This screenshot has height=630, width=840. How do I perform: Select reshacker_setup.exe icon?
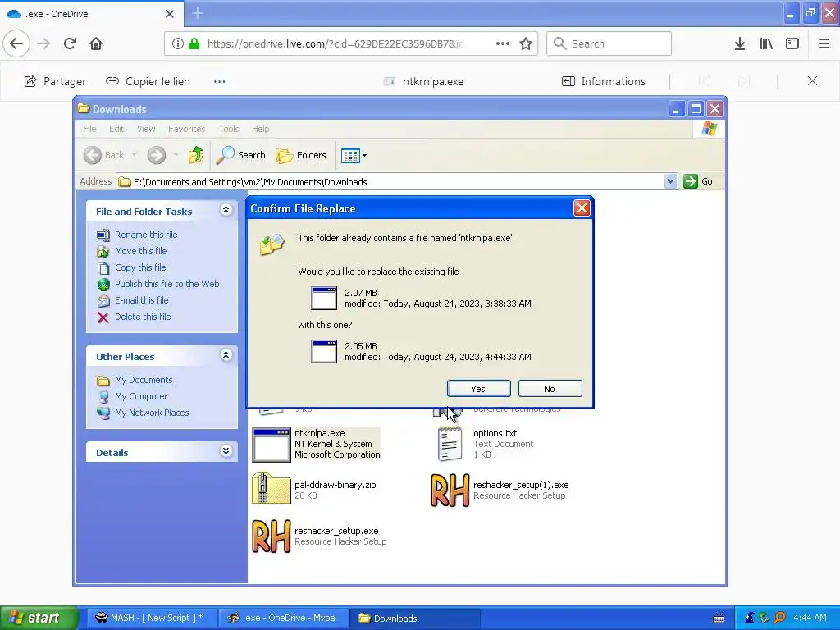click(x=271, y=536)
